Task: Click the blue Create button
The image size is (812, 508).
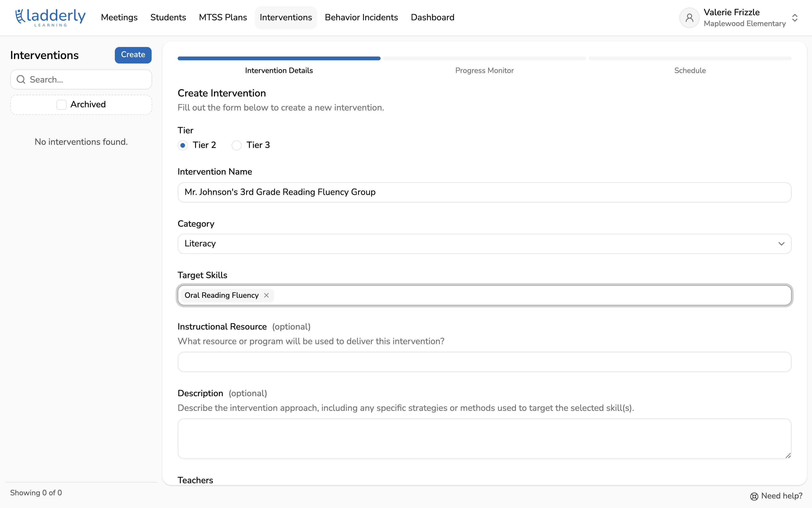Action: tap(133, 55)
